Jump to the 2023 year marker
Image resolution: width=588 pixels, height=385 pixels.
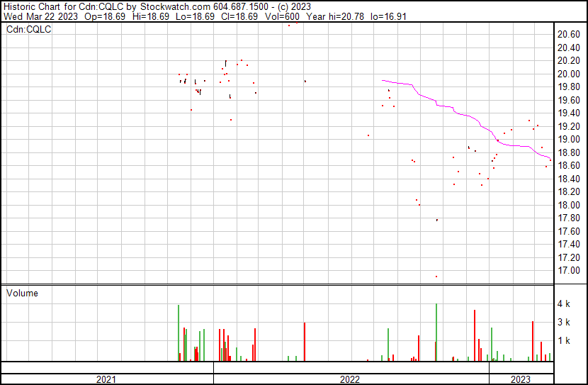520,379
